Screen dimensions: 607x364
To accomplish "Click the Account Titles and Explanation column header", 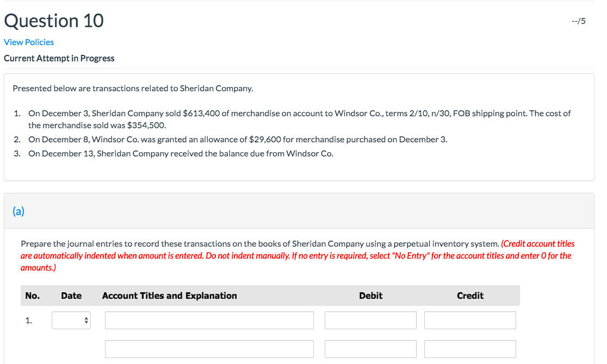I will click(169, 296).
